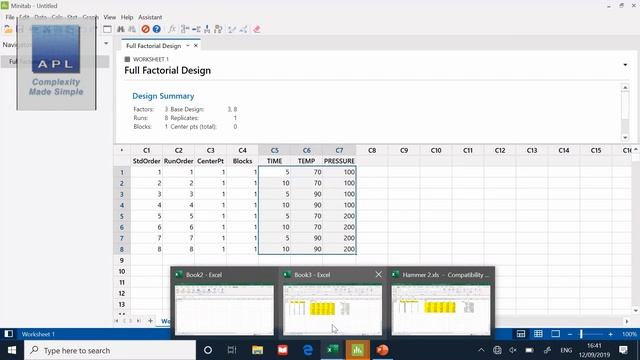This screenshot has width=640, height=360.
Task: Select split view icon in status bar
Action: pos(521,334)
